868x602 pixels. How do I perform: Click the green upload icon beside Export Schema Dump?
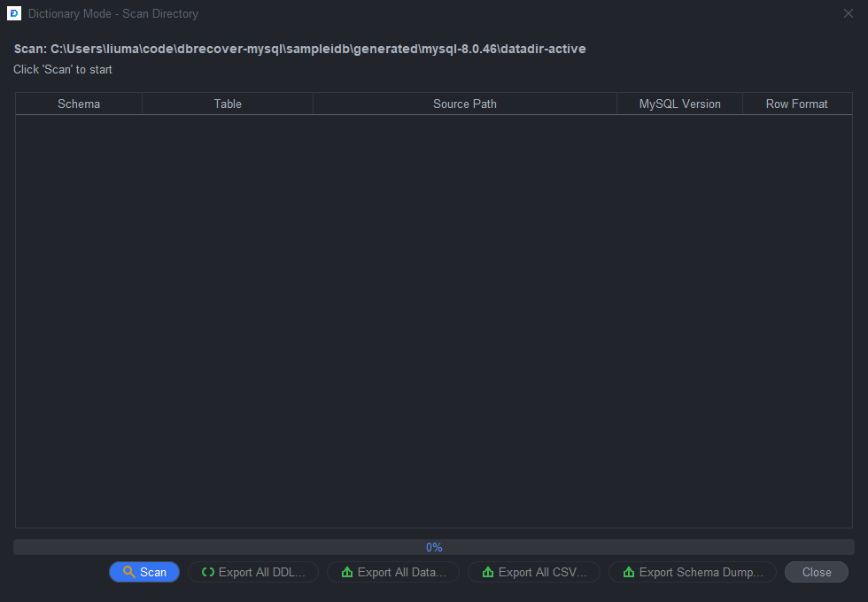(628, 572)
